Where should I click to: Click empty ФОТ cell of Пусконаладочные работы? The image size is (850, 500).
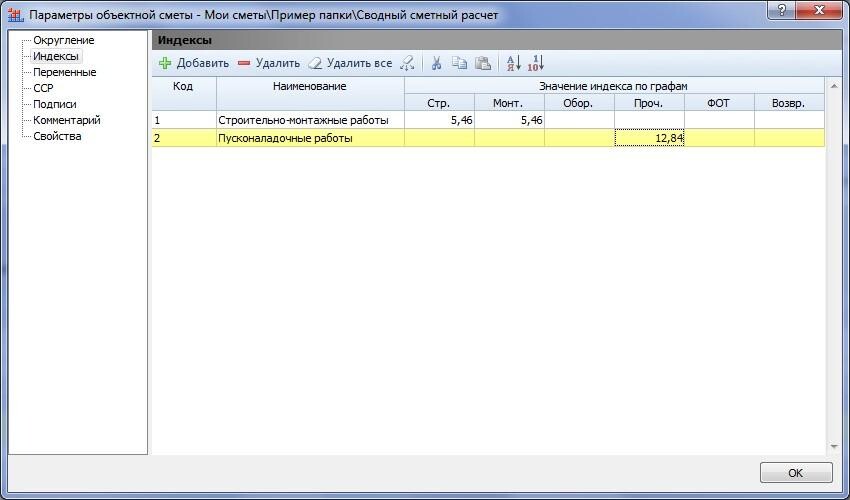[x=719, y=138]
